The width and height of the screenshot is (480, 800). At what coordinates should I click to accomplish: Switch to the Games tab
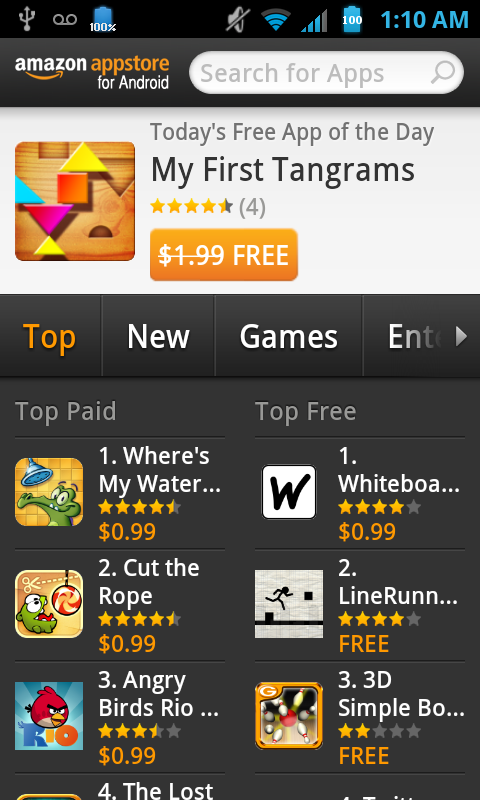pos(289,336)
